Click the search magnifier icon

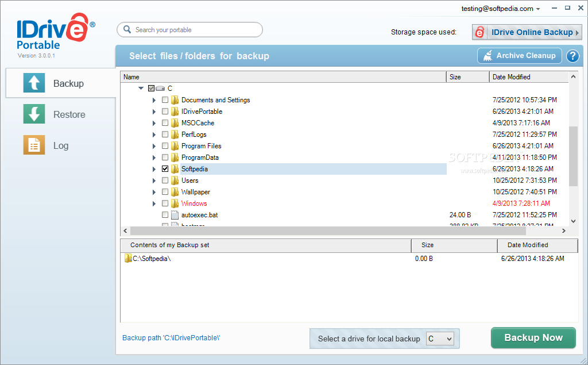click(127, 29)
